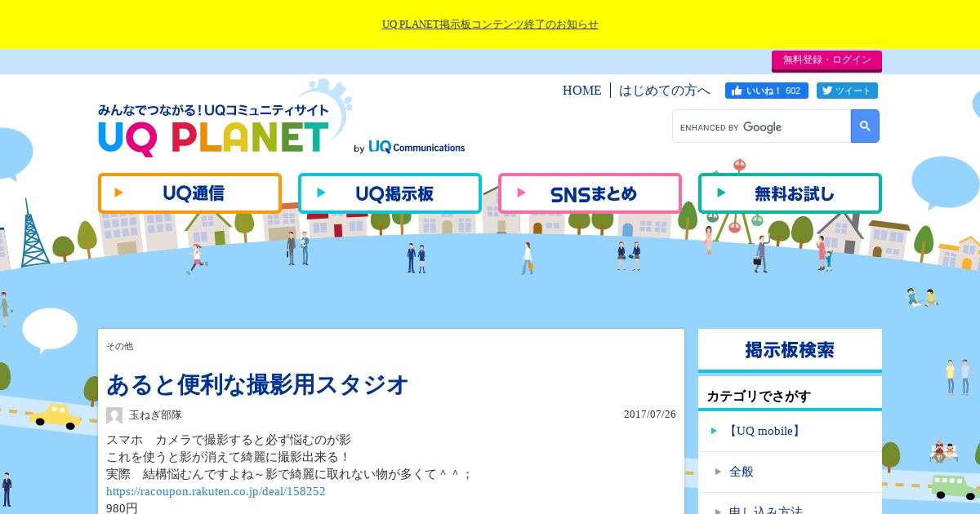Image resolution: width=980 pixels, height=514 pixels.
Task: Select the 【UQ mobile】 category
Action: pos(763,431)
